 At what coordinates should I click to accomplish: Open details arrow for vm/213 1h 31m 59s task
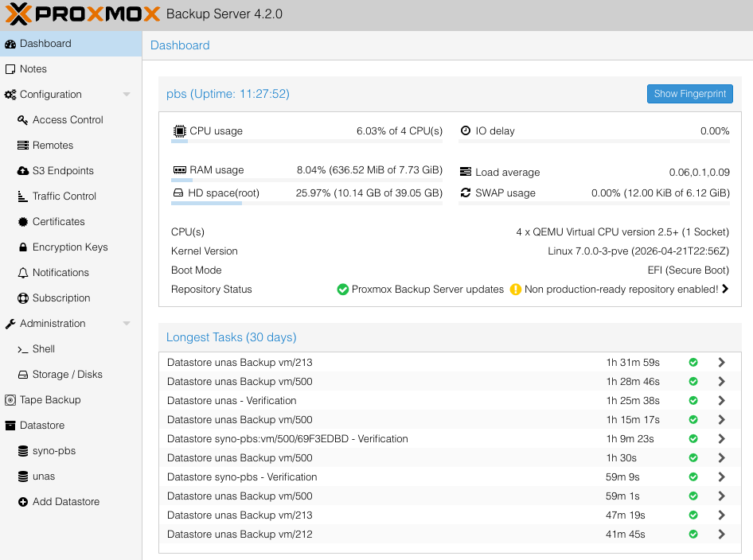tap(721, 362)
